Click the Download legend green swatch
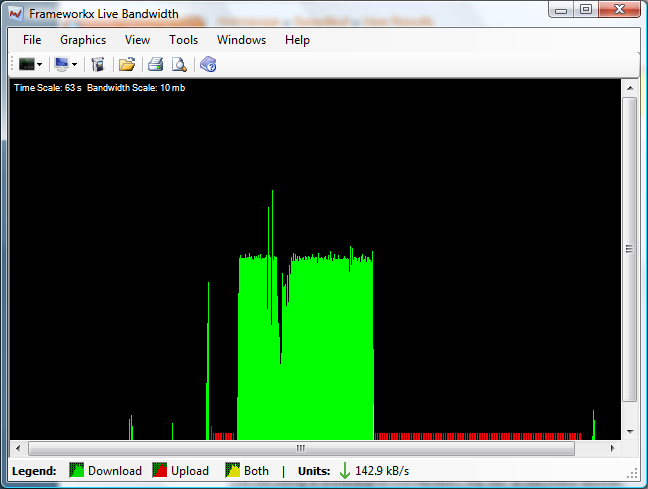The width and height of the screenshot is (648, 489). 76,470
